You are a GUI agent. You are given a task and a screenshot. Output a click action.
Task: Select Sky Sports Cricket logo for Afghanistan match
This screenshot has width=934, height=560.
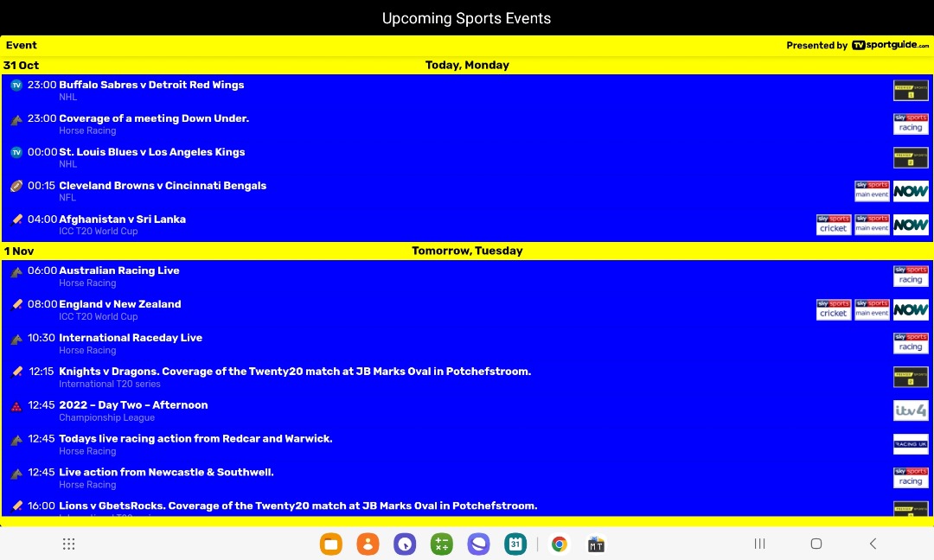(x=834, y=225)
